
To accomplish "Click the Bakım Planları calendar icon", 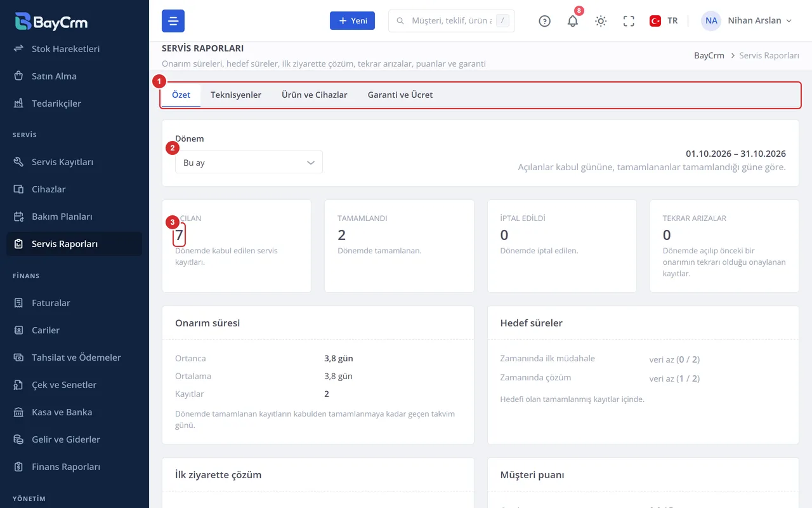I will click(x=19, y=217).
